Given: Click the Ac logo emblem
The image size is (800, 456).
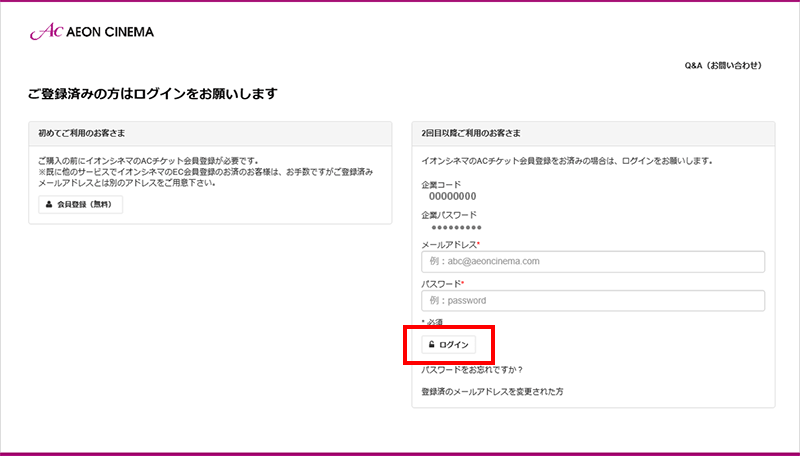Looking at the screenshot, I should (x=45, y=32).
